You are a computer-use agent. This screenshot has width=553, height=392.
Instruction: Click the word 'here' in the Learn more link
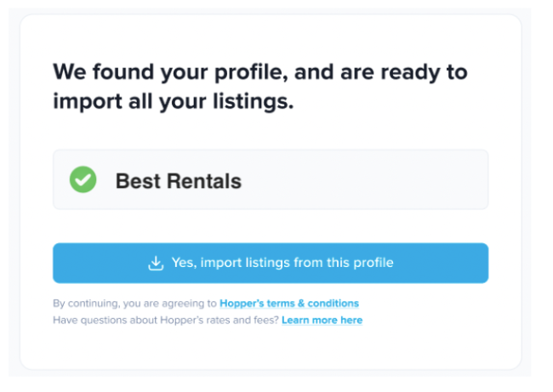point(351,321)
